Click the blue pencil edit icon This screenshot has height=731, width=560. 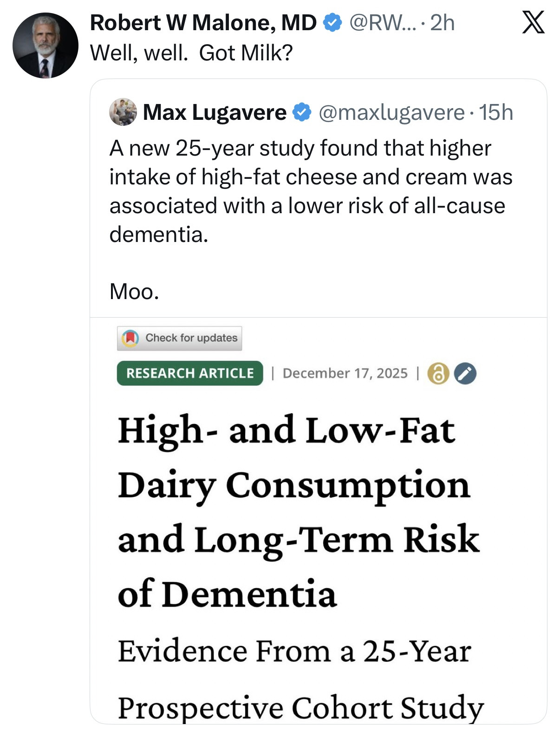point(465,373)
